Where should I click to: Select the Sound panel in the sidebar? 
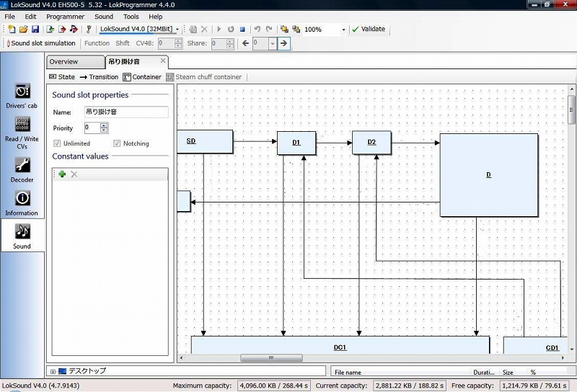click(x=22, y=236)
